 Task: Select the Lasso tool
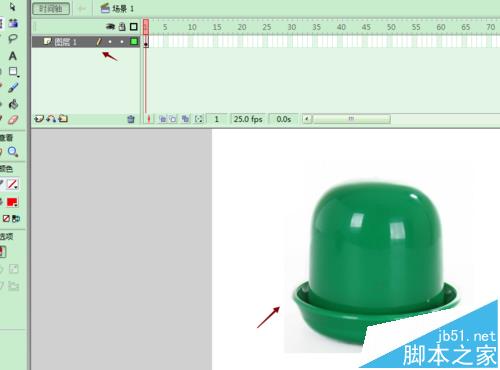[x=13, y=39]
